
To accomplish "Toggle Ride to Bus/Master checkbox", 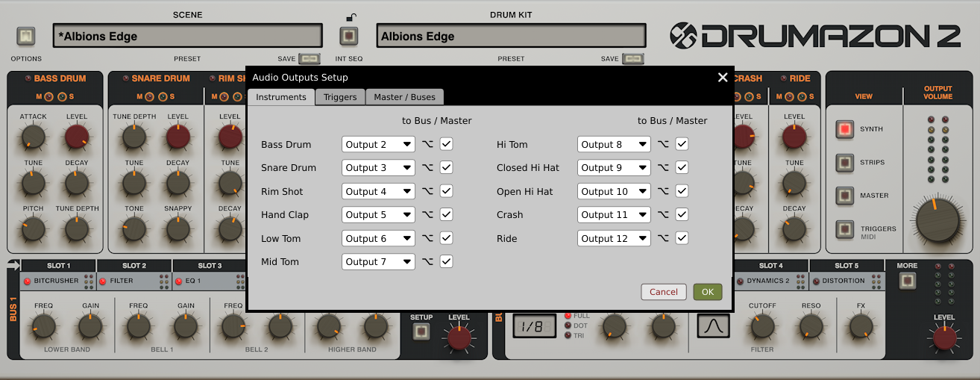I will pos(682,238).
